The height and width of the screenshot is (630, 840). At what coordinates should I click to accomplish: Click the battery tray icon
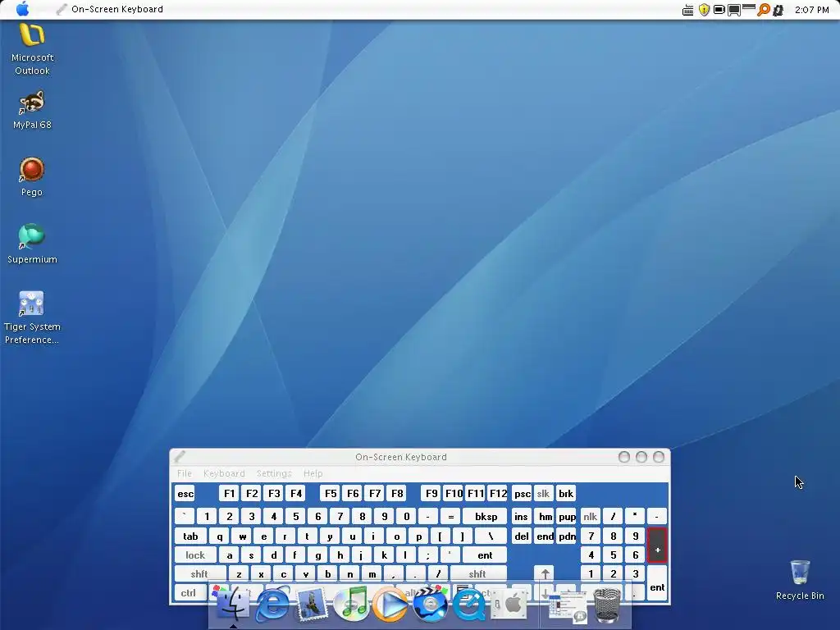point(719,10)
